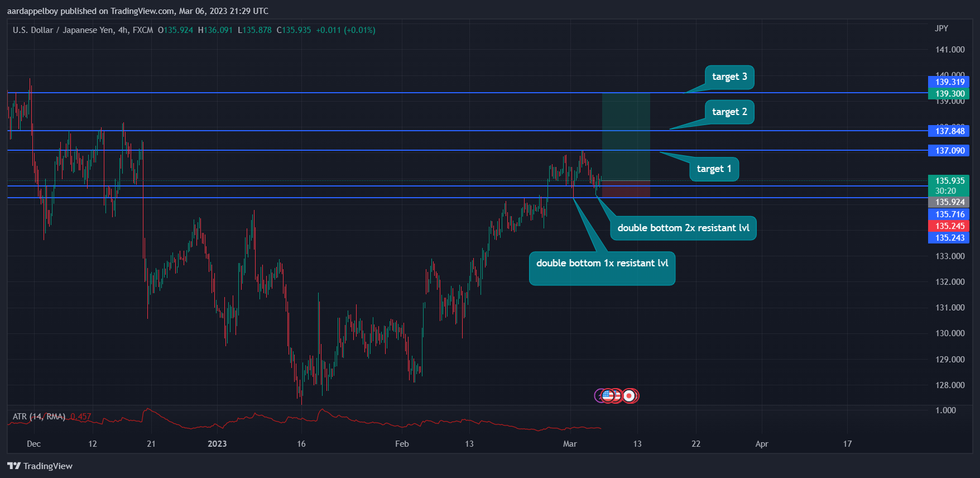The width and height of the screenshot is (980, 478).
Task: Click the Mar date axis label
Action: [x=570, y=444]
